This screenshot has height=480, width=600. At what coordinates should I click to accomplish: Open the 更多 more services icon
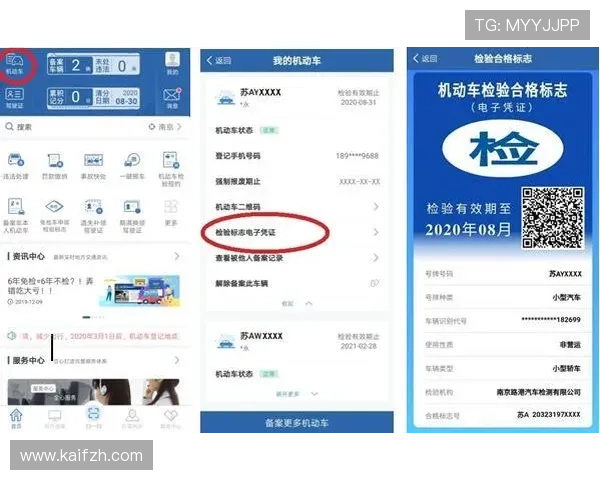(x=171, y=213)
